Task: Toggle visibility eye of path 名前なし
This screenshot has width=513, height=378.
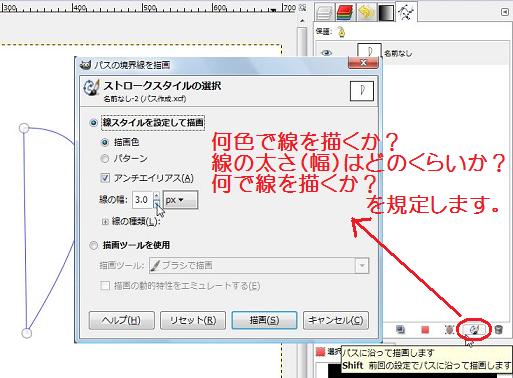Action: 326,53
